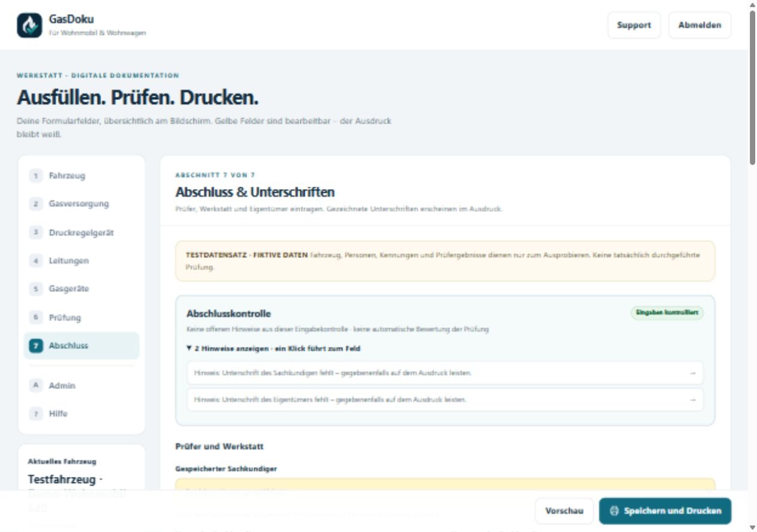Select the Abschluss section
The image size is (757, 532).
81,346
